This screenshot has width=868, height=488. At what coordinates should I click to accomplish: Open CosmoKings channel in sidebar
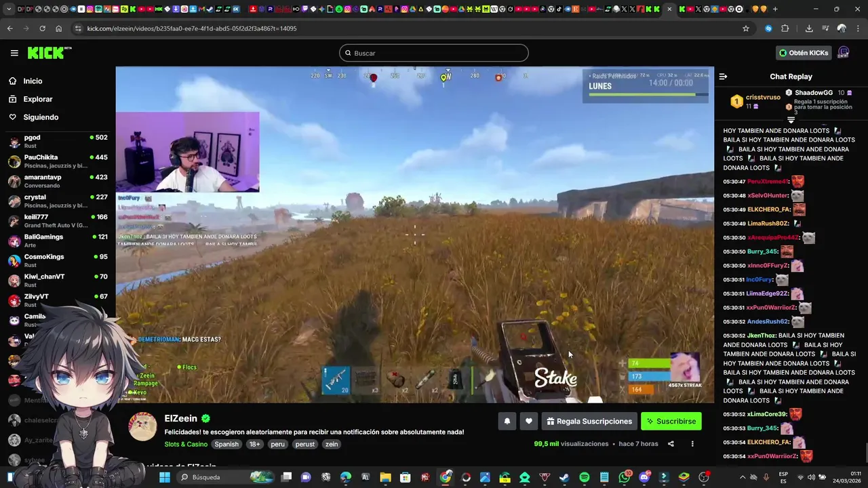58,260
